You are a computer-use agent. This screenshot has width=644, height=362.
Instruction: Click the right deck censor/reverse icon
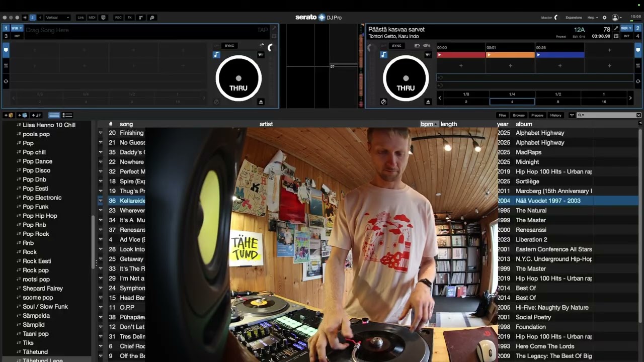tap(383, 102)
